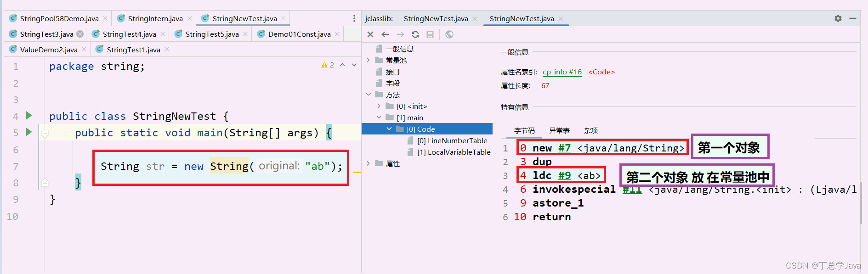Viewport: 868px width, 274px height.
Task: Select the 接口 tree node
Action: pyautogui.click(x=393, y=72)
